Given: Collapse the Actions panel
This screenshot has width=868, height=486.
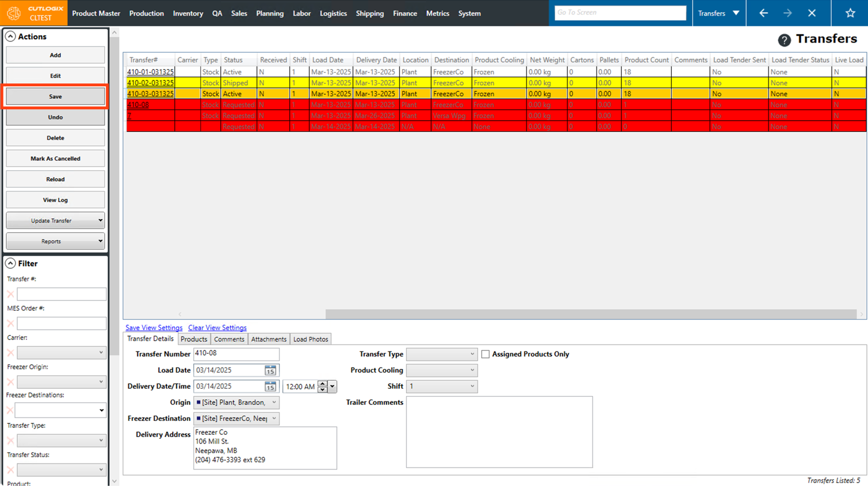Looking at the screenshot, I should 10,36.
